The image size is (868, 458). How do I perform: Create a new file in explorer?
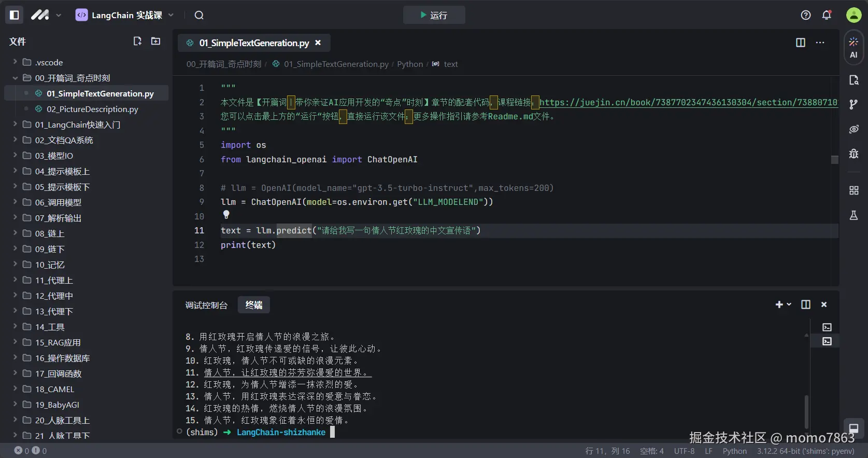pyautogui.click(x=137, y=41)
